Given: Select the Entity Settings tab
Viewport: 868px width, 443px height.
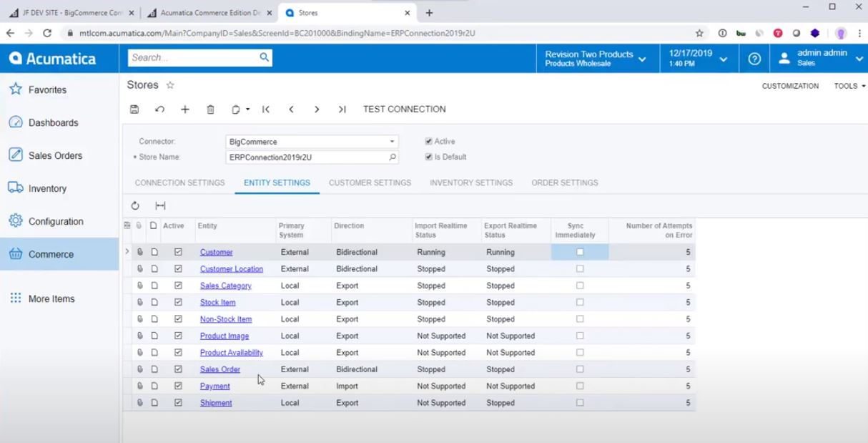Looking at the screenshot, I should 277,182.
